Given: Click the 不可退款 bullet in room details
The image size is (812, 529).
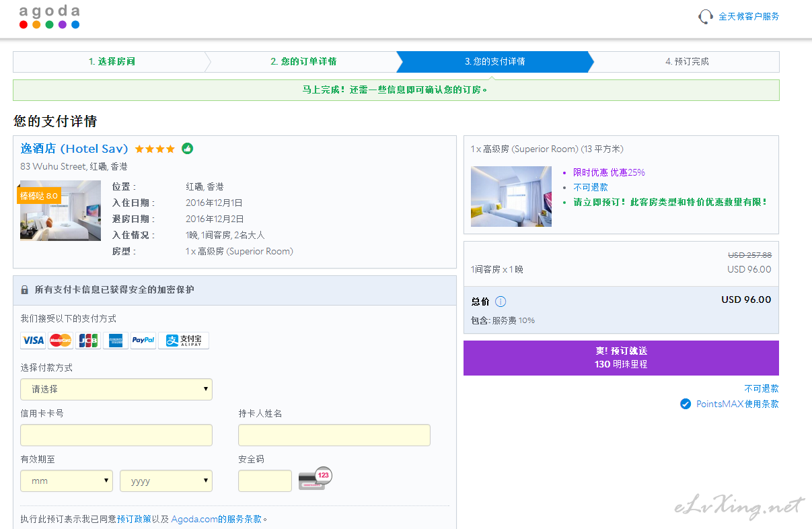Looking at the screenshot, I should [591, 187].
